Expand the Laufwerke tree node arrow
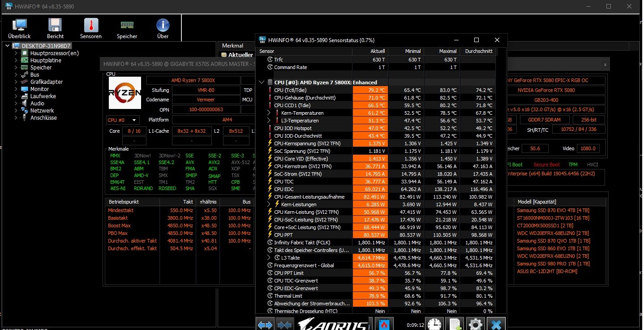The width and height of the screenshot is (644, 330). tap(17, 96)
